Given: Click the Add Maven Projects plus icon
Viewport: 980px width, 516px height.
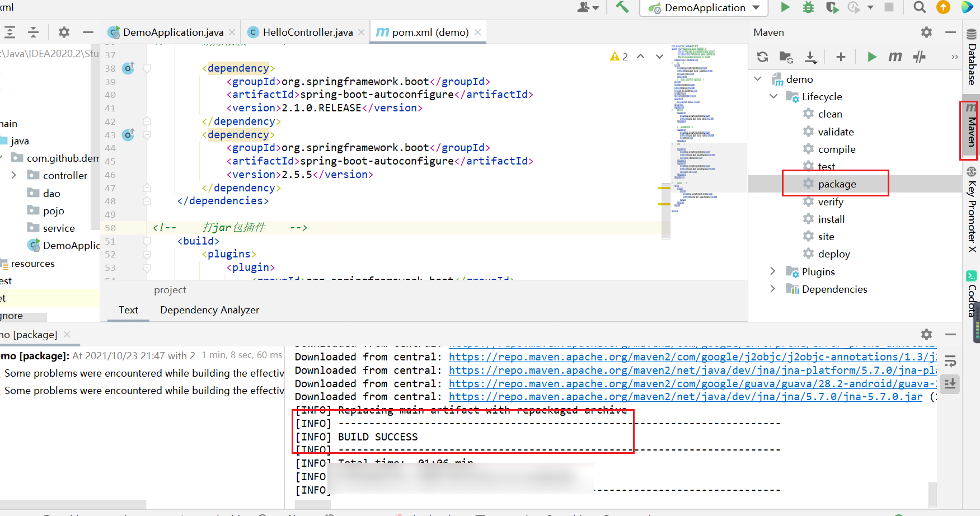Looking at the screenshot, I should point(841,57).
